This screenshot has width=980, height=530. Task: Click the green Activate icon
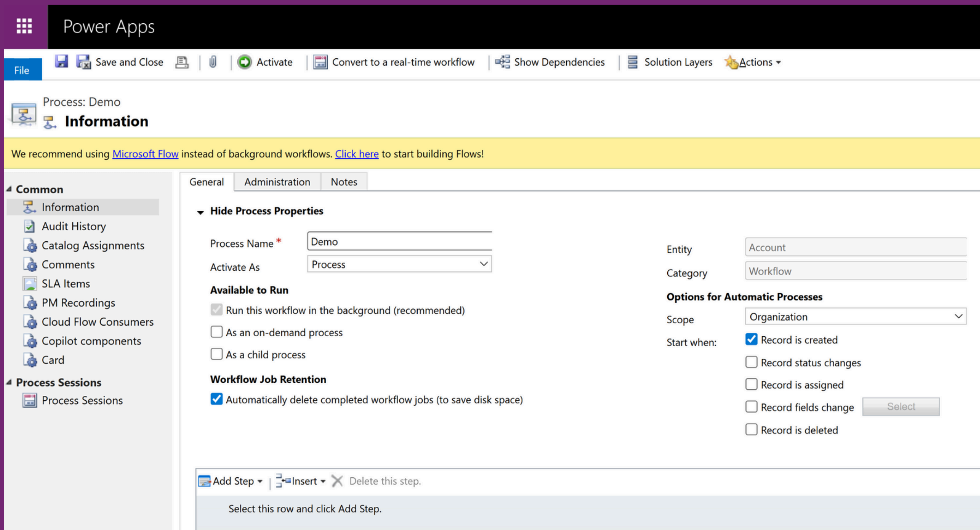pos(245,62)
